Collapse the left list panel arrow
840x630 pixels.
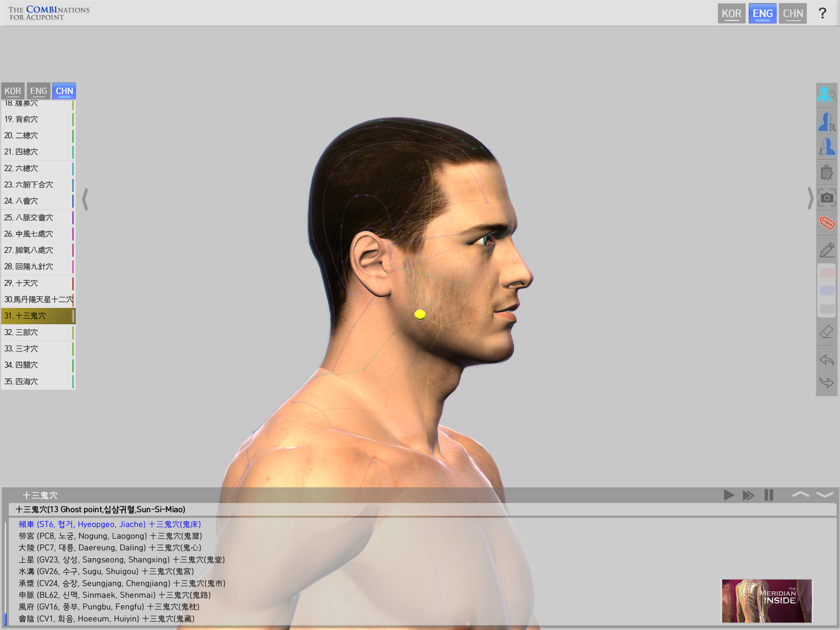tap(85, 199)
